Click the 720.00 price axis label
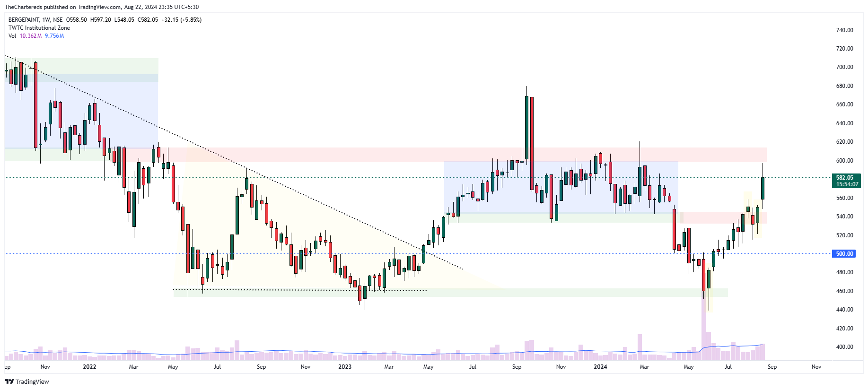 844,49
